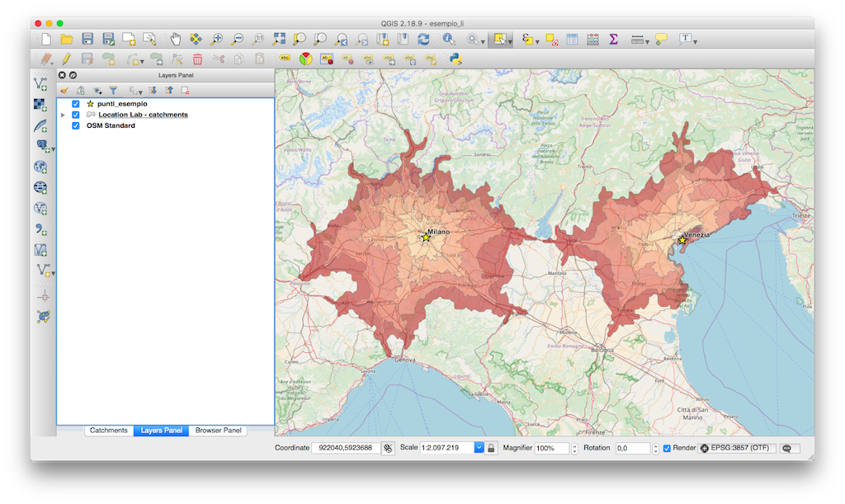Select the Pan Map hand tool
845x504 pixels.
176,39
